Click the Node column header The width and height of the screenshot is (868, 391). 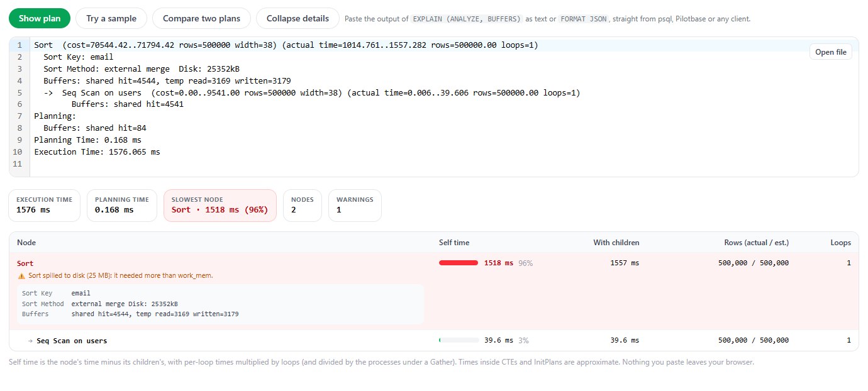26,243
